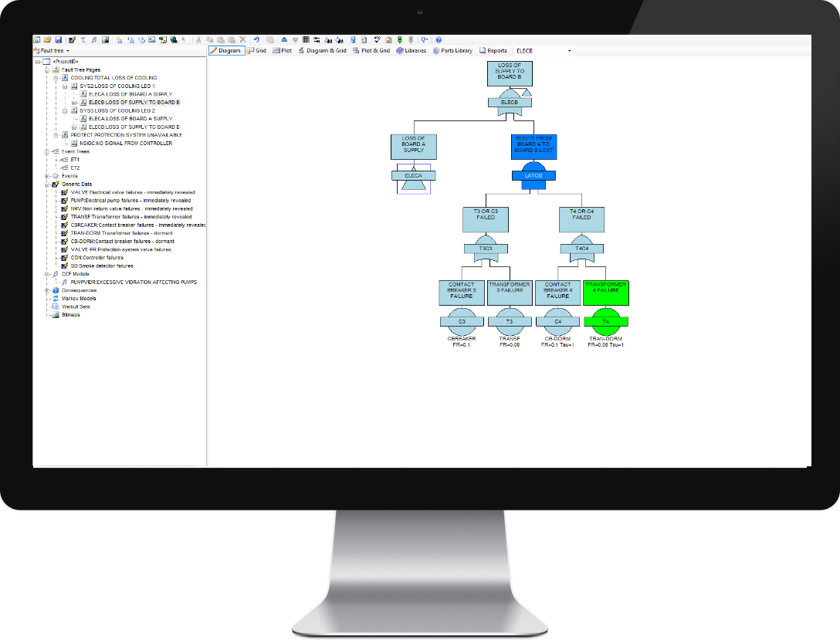Select the ET2 event tree
The height and width of the screenshot is (640, 840).
[75, 168]
